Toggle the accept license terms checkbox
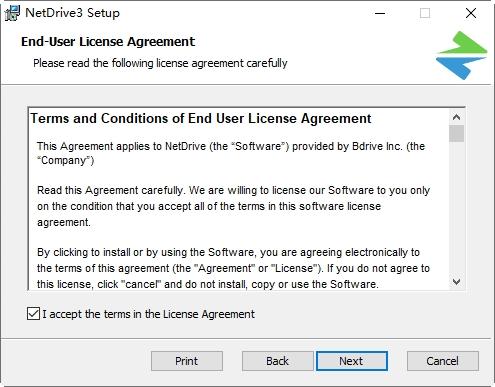 (33, 314)
